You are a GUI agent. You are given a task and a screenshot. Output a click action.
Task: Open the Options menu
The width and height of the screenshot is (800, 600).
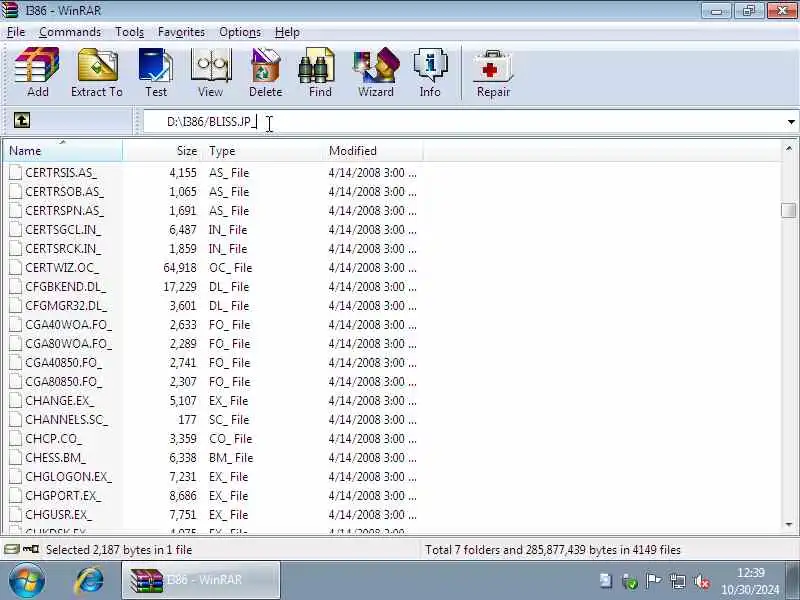pyautogui.click(x=240, y=32)
